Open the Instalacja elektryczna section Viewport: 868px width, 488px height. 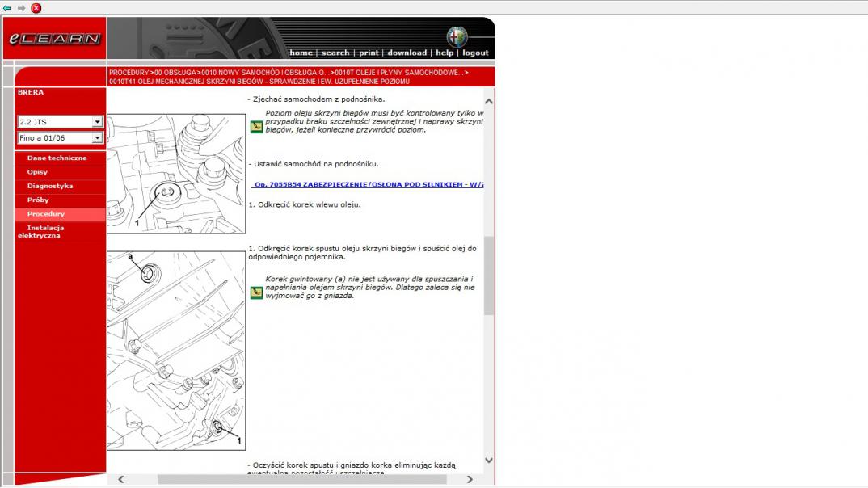pos(45,231)
